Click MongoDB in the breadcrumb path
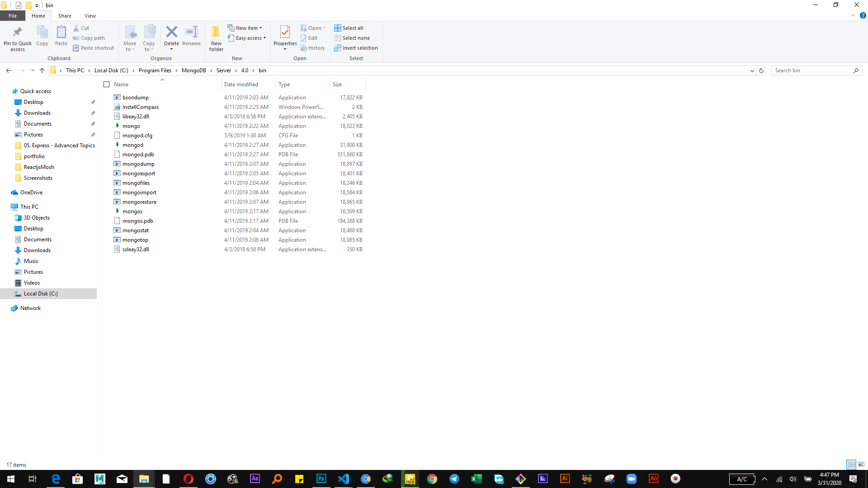 [193, 70]
